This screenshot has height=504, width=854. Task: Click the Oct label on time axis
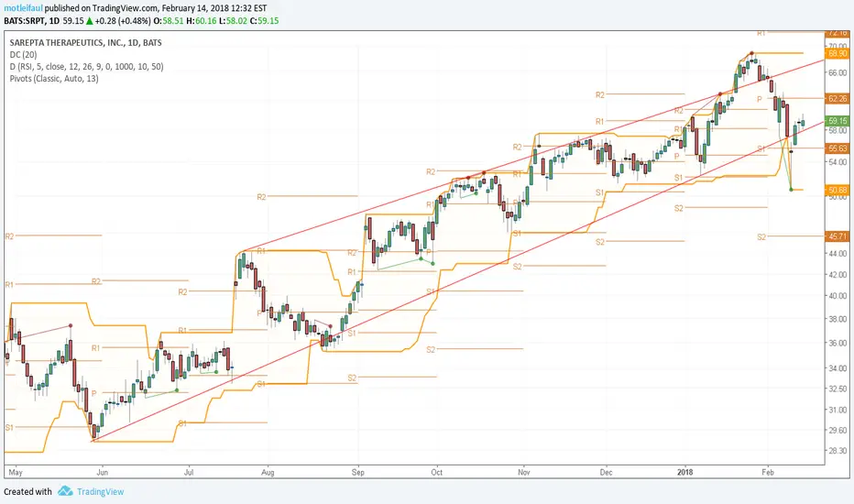tap(436, 473)
